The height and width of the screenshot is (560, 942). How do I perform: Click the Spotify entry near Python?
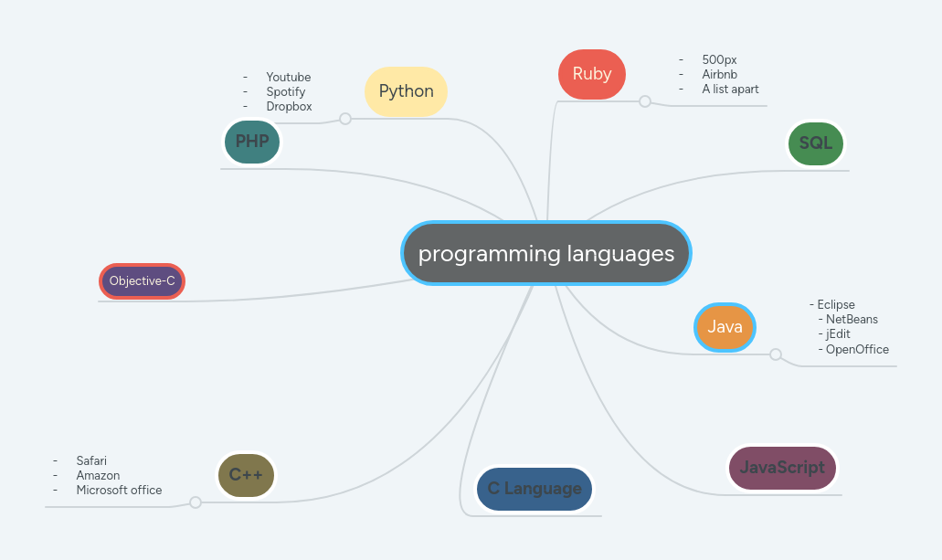point(286,91)
